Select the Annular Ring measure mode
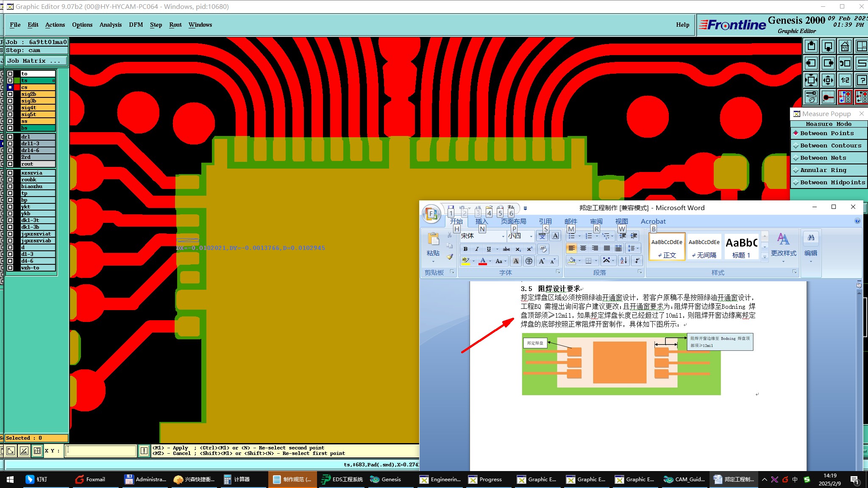The image size is (868, 488). [x=823, y=170]
